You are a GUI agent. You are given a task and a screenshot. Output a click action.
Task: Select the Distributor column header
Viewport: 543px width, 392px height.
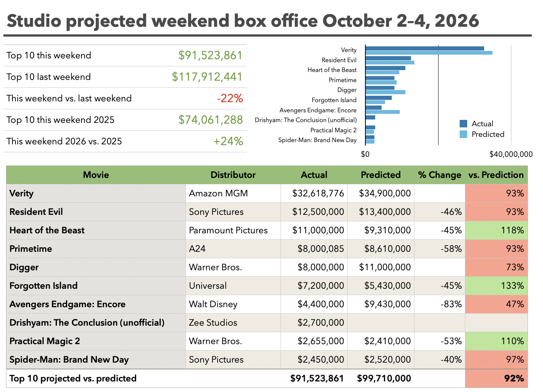[x=233, y=175]
